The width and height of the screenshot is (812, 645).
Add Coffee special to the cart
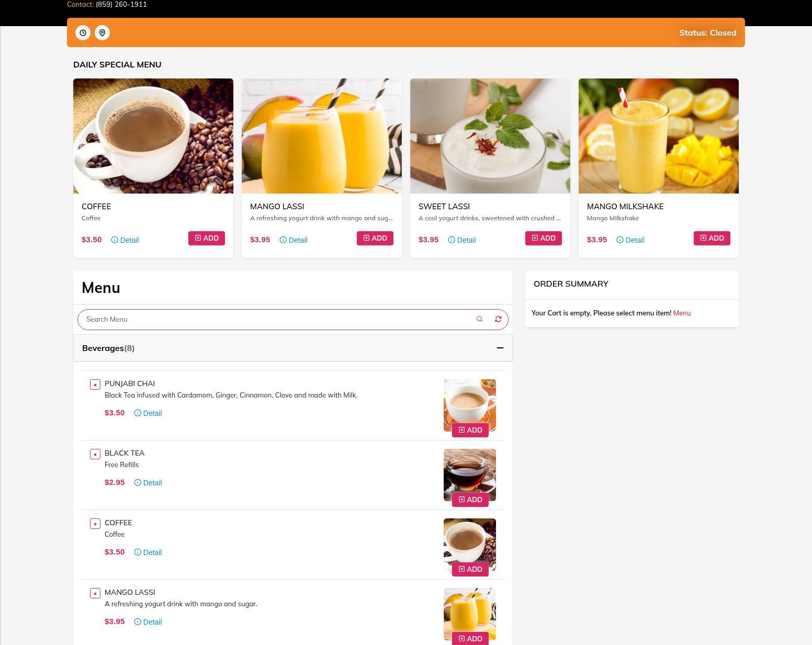[207, 238]
